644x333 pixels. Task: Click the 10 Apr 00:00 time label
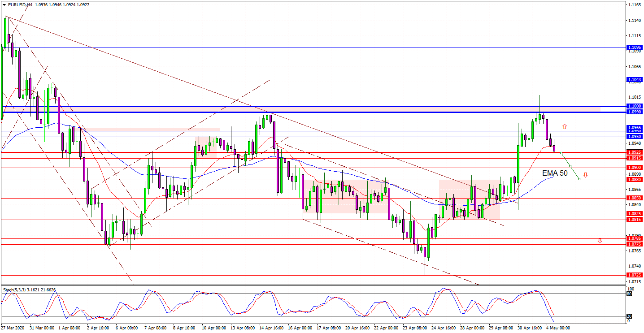[x=214, y=328]
